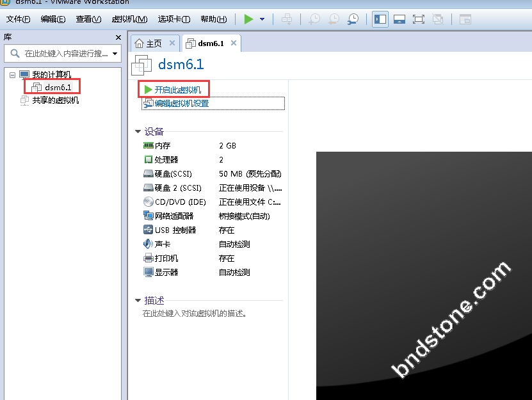
Task: Click the 存在 value for 打印机
Action: click(227, 259)
